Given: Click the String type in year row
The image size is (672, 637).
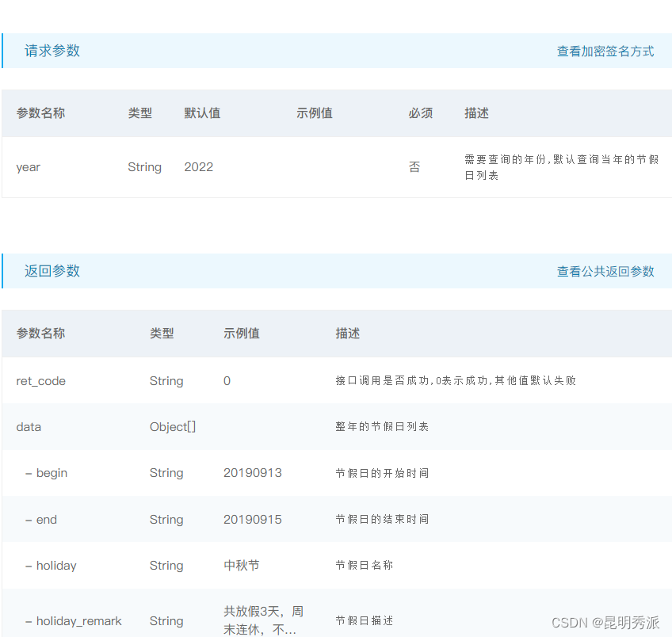Looking at the screenshot, I should tap(144, 167).
